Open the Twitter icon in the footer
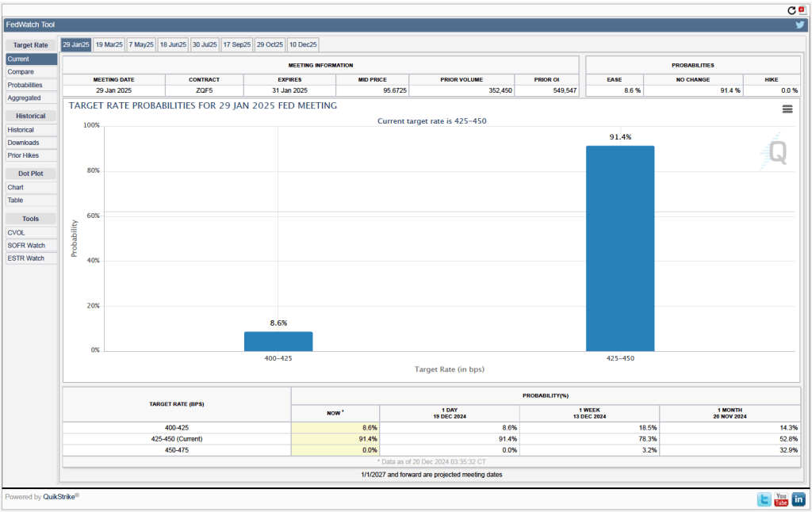 764,499
